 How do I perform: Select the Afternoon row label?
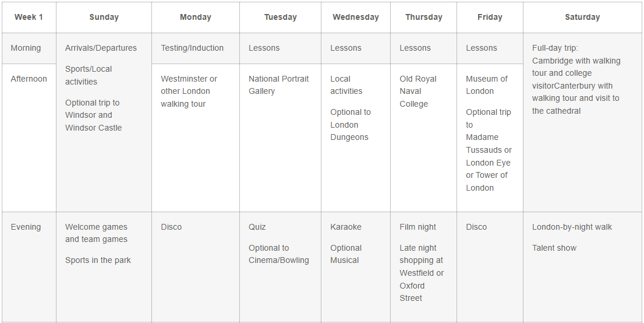(29, 79)
